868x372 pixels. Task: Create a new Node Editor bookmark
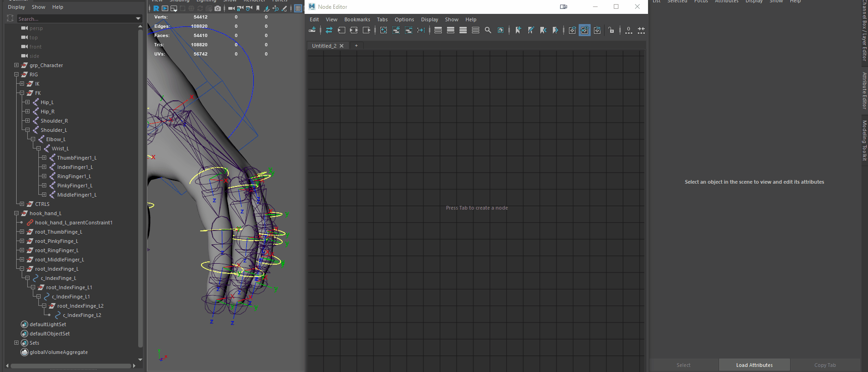coord(518,30)
